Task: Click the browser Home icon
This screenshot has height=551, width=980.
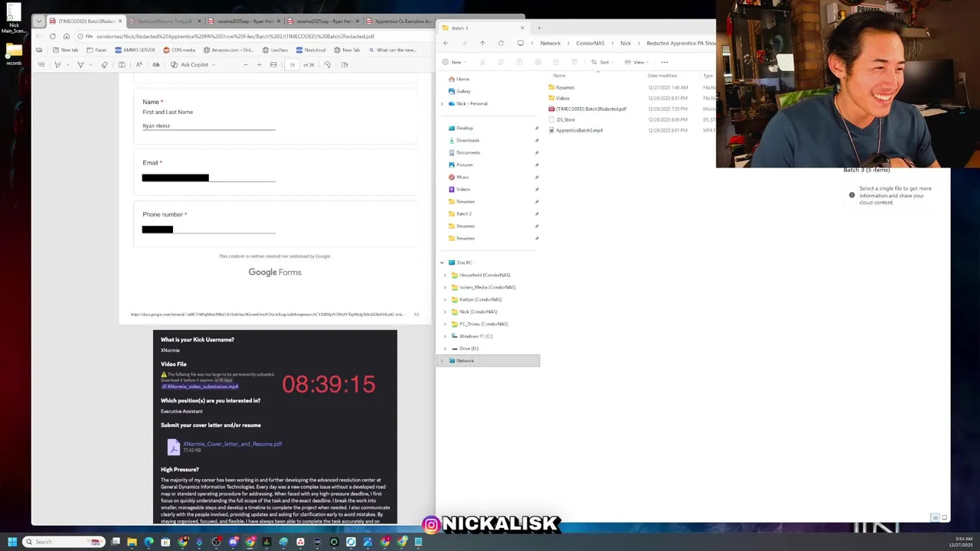Action: pos(67,36)
